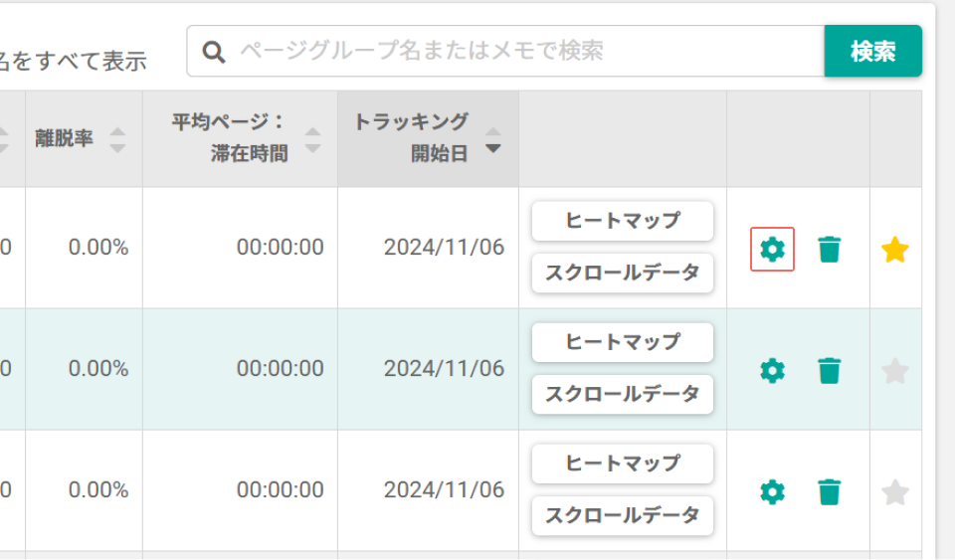Open settings gear in third row
This screenshot has width=955, height=560.
click(772, 491)
